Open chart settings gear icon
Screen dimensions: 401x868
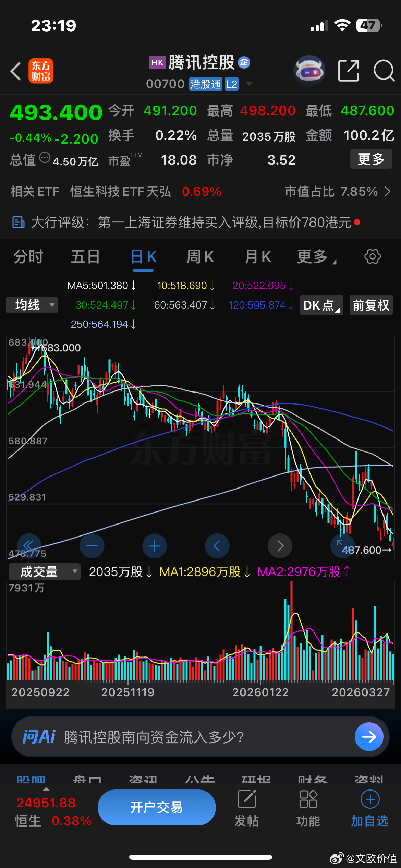click(373, 256)
